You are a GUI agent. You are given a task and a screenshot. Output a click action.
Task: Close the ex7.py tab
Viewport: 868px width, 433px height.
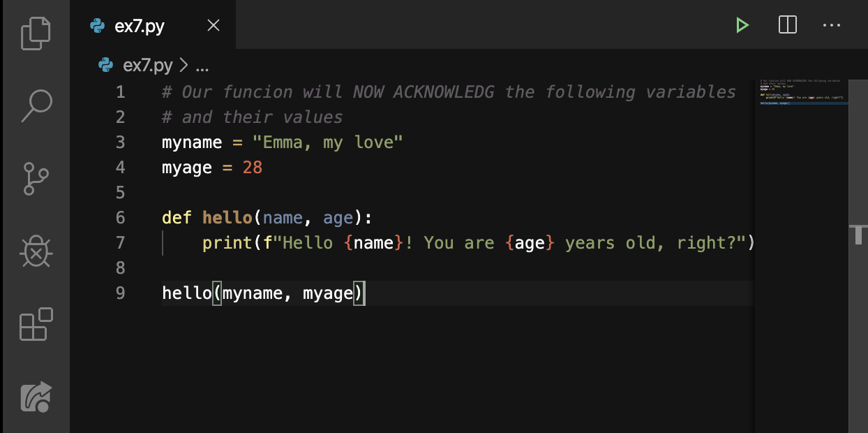click(213, 25)
